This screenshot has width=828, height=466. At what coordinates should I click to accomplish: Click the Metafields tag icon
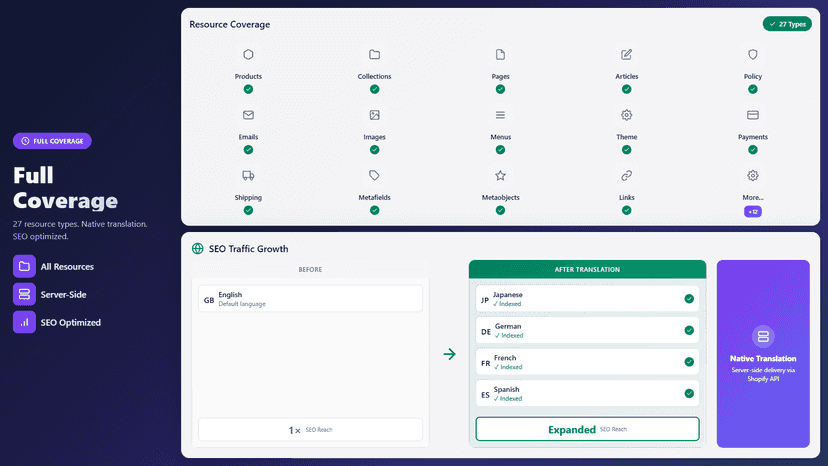374,175
